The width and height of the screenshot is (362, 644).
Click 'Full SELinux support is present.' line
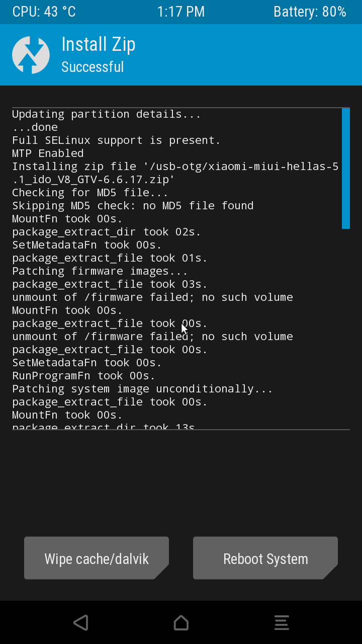coord(116,140)
